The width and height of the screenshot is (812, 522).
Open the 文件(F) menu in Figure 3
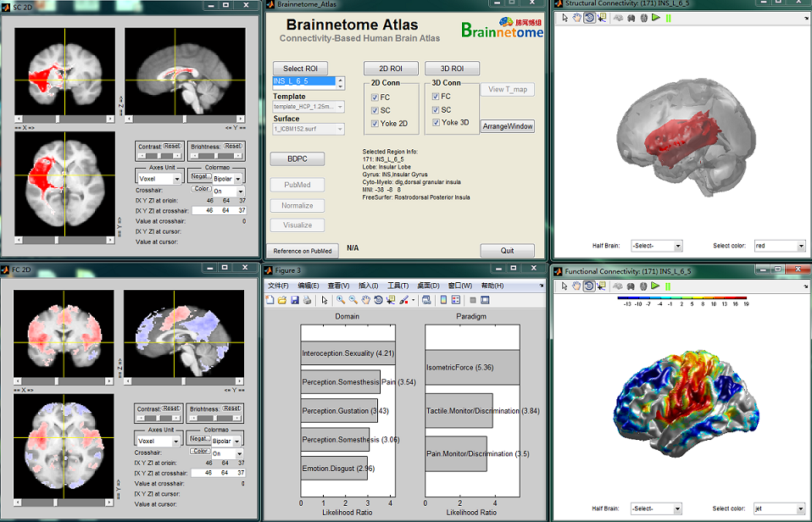(279, 286)
